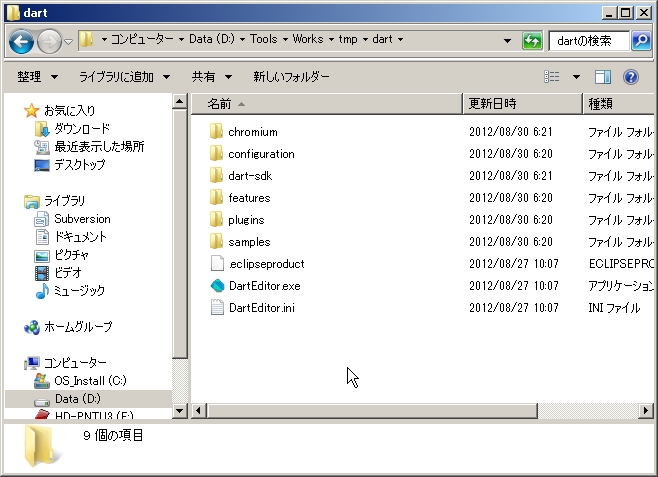The width and height of the screenshot is (658, 477).
Task: Select the 'dart-sdk' folder name
Action: click(250, 176)
